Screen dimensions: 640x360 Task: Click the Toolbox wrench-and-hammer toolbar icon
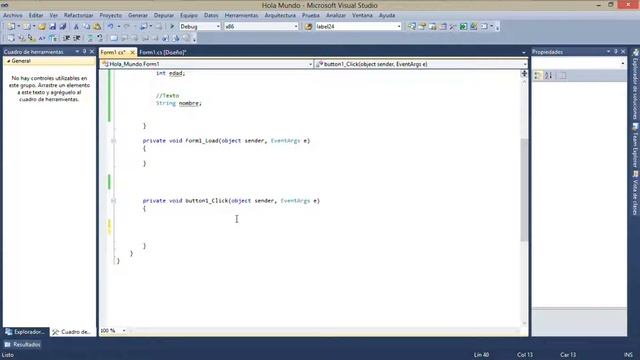tap(453, 27)
